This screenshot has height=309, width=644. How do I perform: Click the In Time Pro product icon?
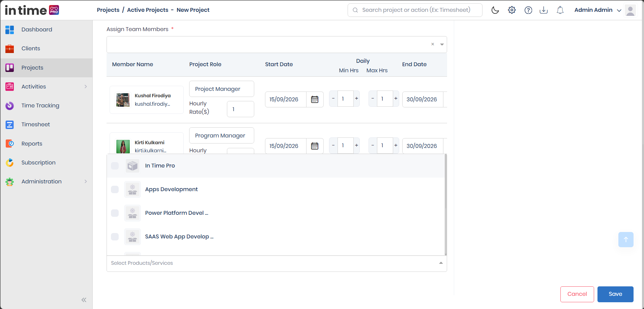point(133,166)
